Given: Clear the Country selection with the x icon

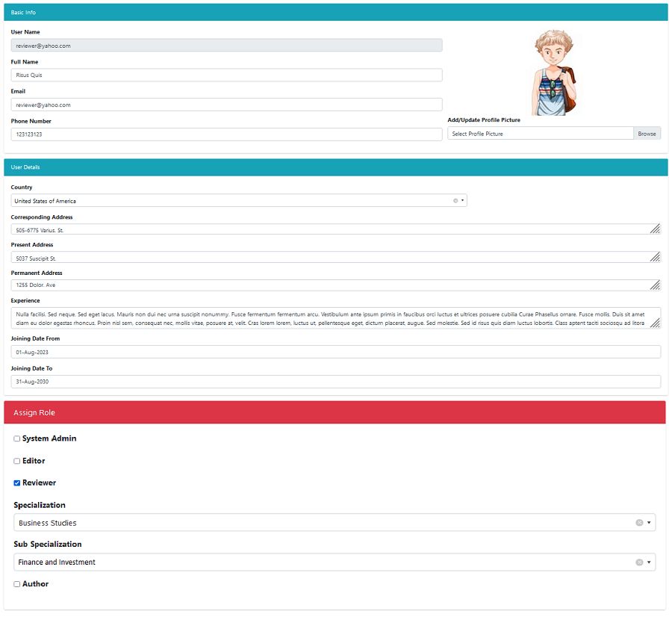Looking at the screenshot, I should [x=455, y=201].
